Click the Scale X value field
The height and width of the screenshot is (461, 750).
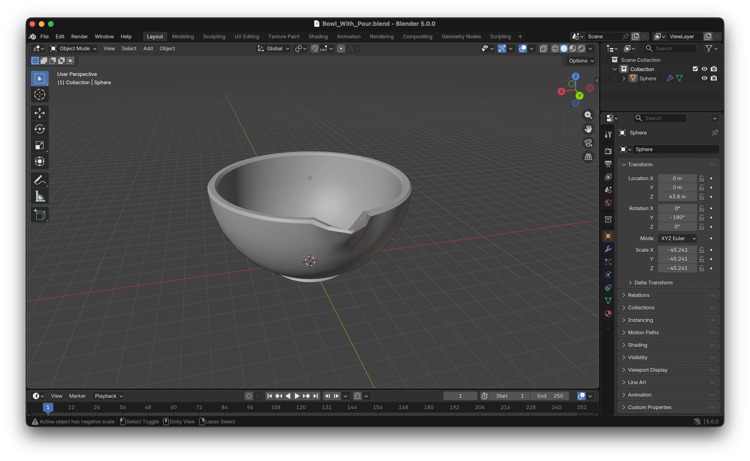click(x=677, y=249)
